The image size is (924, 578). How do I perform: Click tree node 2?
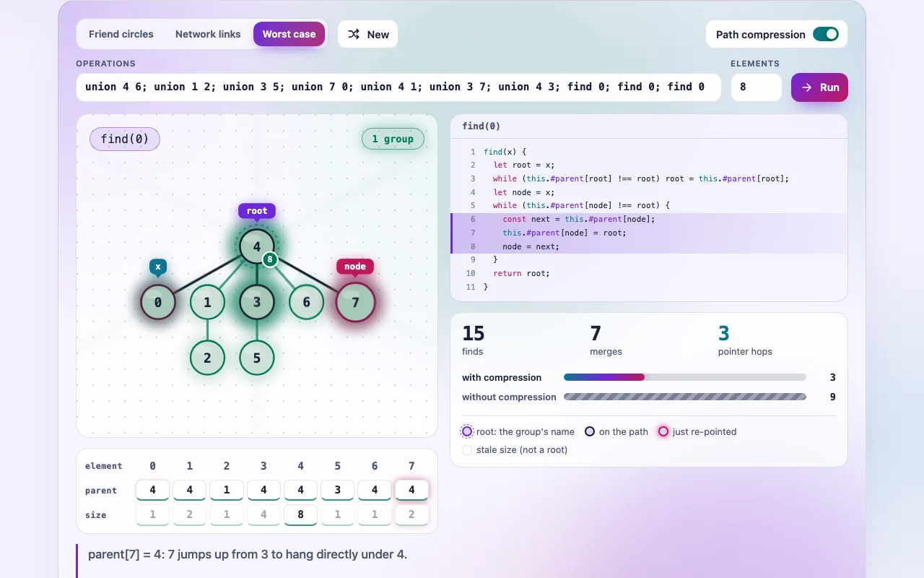(x=208, y=358)
